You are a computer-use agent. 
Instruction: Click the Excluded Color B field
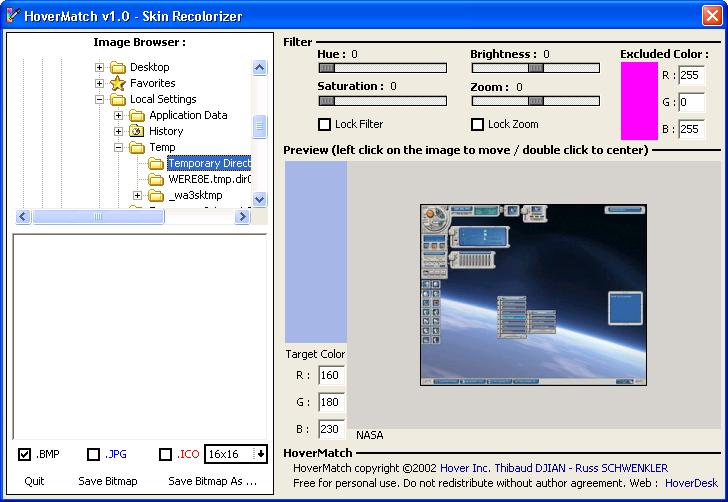[x=691, y=129]
